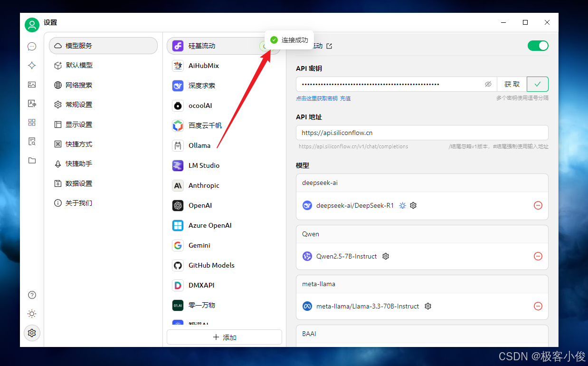Screen dimensions: 588x366
Task: Open the files folder sidebar icon
Action: [32, 160]
